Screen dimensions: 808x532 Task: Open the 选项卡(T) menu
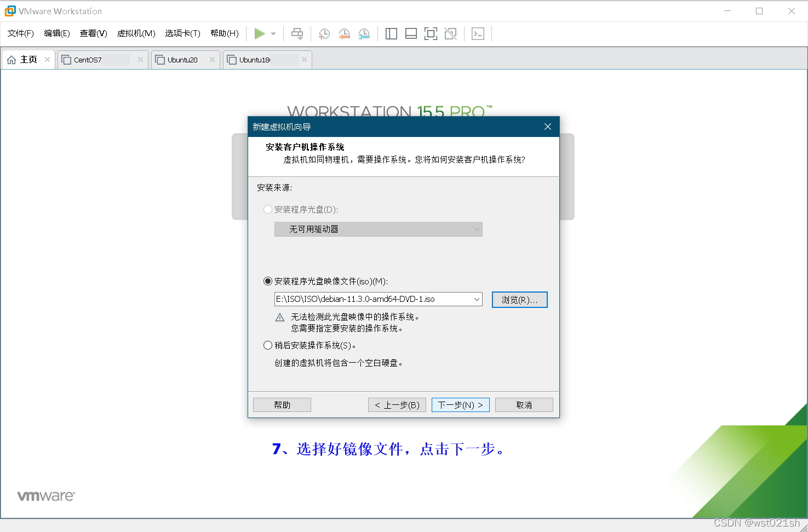(x=183, y=33)
